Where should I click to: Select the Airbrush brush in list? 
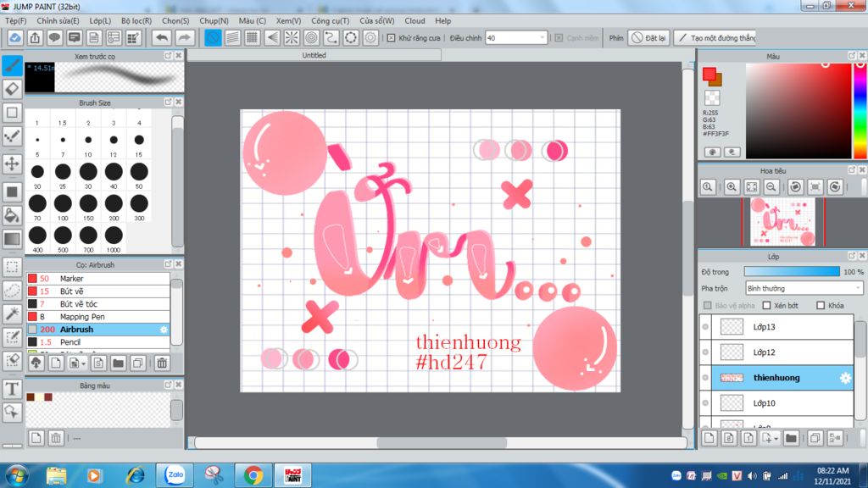(x=98, y=330)
